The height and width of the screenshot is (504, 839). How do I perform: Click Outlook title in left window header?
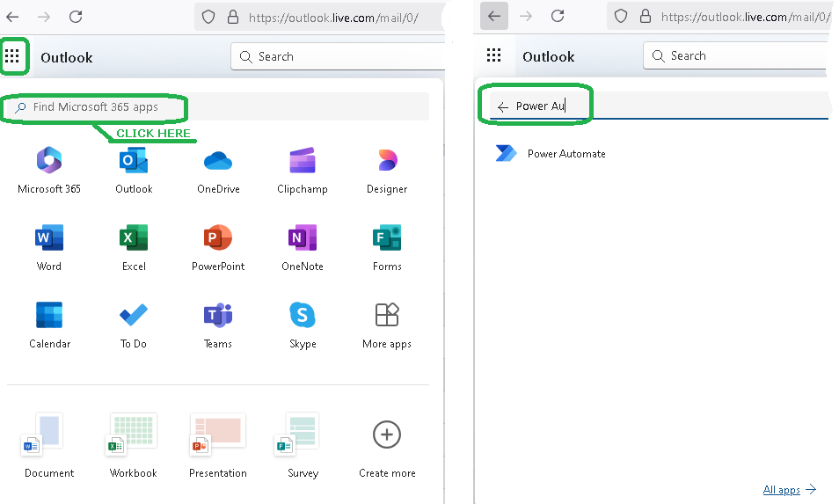pos(66,57)
